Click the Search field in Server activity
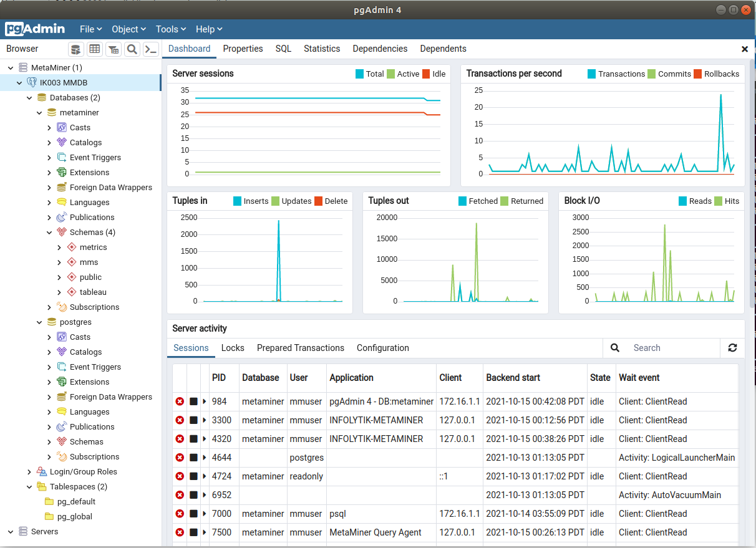This screenshot has width=756, height=548. (x=674, y=348)
